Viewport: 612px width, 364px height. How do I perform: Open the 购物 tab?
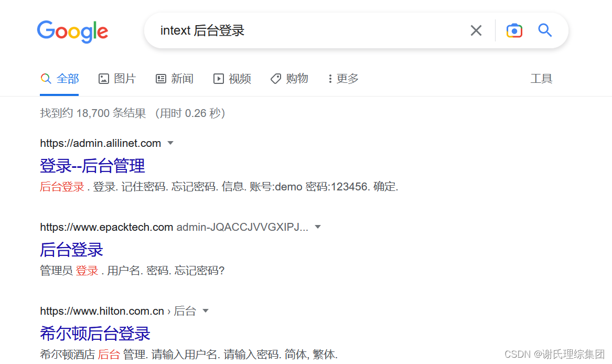click(289, 79)
